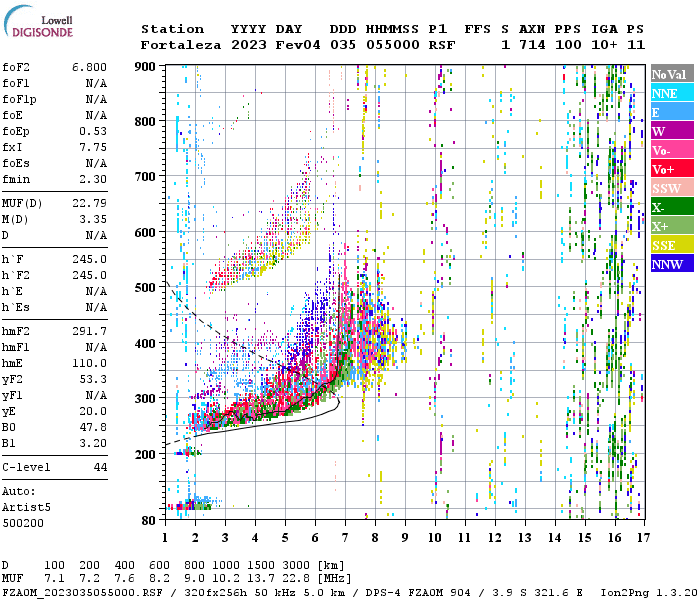Select the Vo+ red legend swatch
The width and height of the screenshot is (700, 600).
672,169
